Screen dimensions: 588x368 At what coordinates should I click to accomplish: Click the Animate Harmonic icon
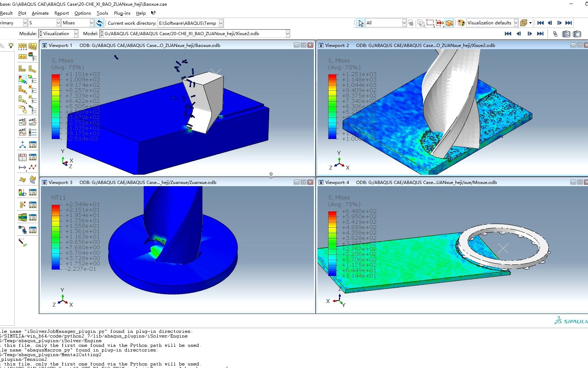click(22, 132)
